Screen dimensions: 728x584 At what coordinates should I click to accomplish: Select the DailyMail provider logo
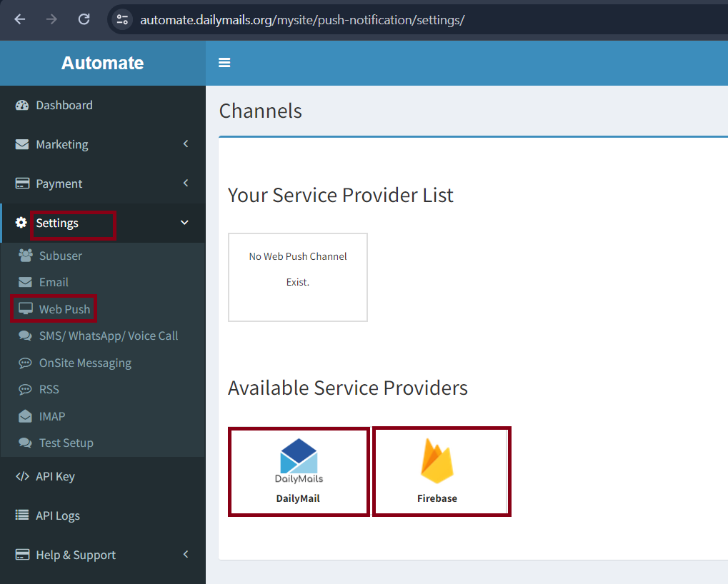pyautogui.click(x=299, y=462)
